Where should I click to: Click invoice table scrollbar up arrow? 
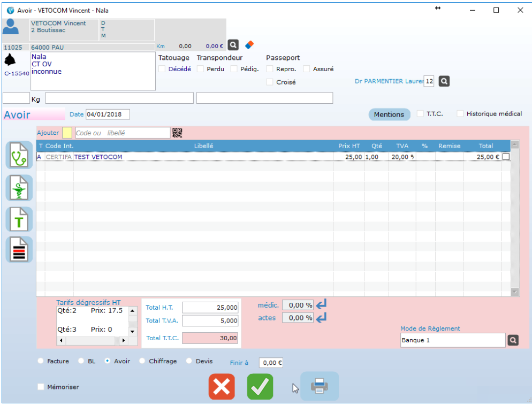coord(515,145)
